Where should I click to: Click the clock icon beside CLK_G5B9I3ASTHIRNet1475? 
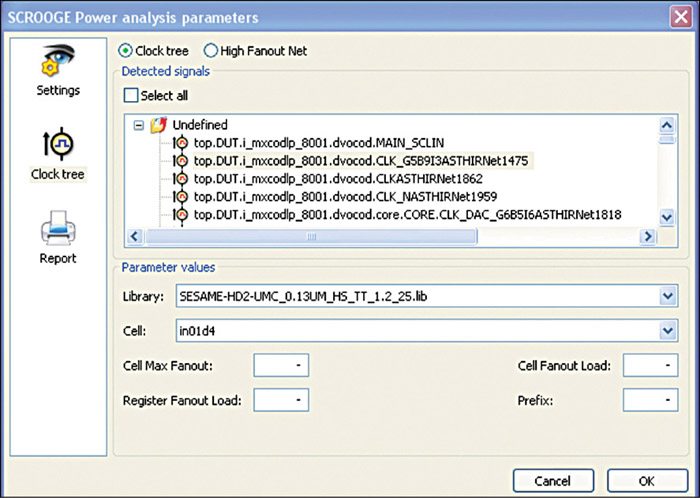(181, 161)
